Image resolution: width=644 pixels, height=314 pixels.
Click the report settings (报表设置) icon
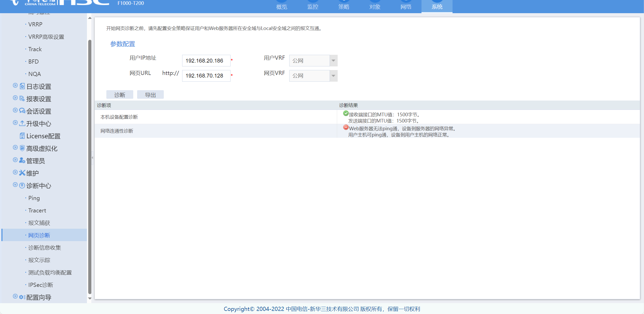tap(22, 98)
